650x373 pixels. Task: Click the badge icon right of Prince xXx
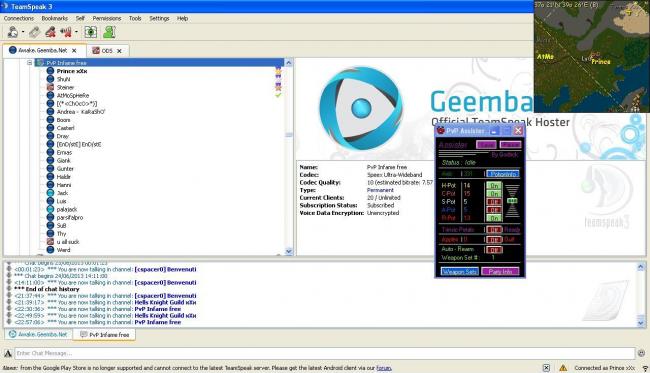(278, 71)
